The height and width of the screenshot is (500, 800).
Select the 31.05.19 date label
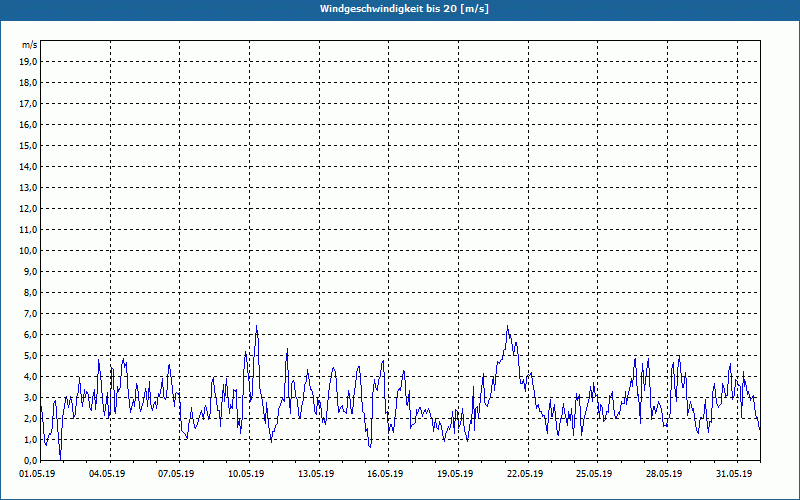point(734,473)
